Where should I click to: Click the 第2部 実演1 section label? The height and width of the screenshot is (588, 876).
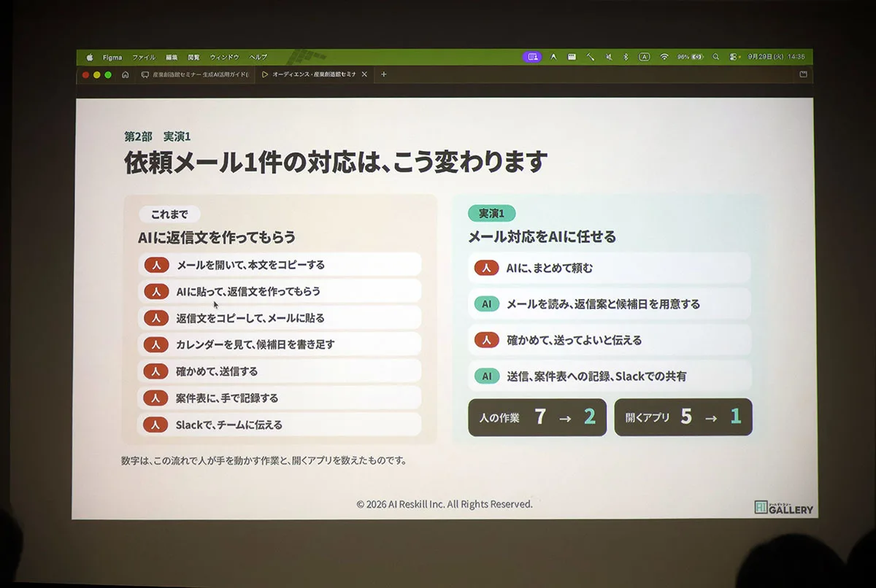click(157, 136)
